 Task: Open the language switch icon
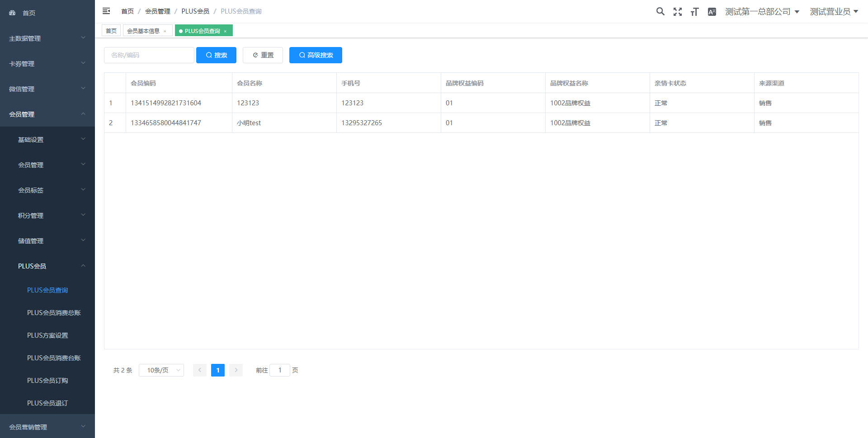[x=712, y=12]
